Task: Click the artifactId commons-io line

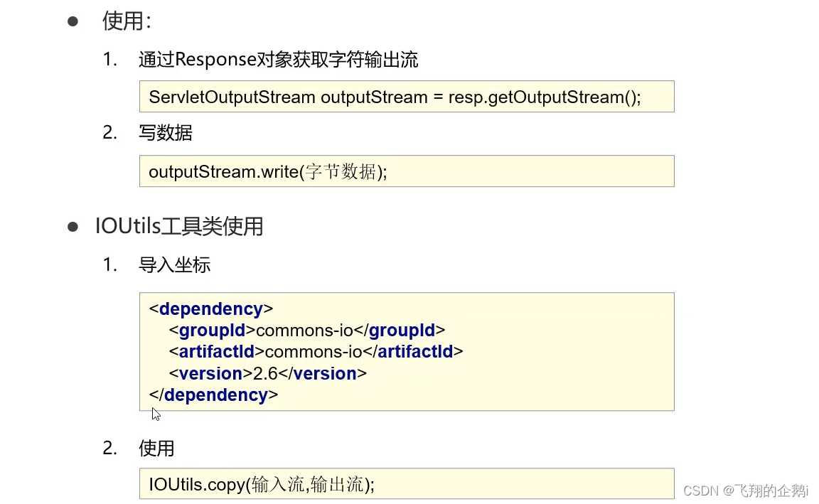Action: 316,351
